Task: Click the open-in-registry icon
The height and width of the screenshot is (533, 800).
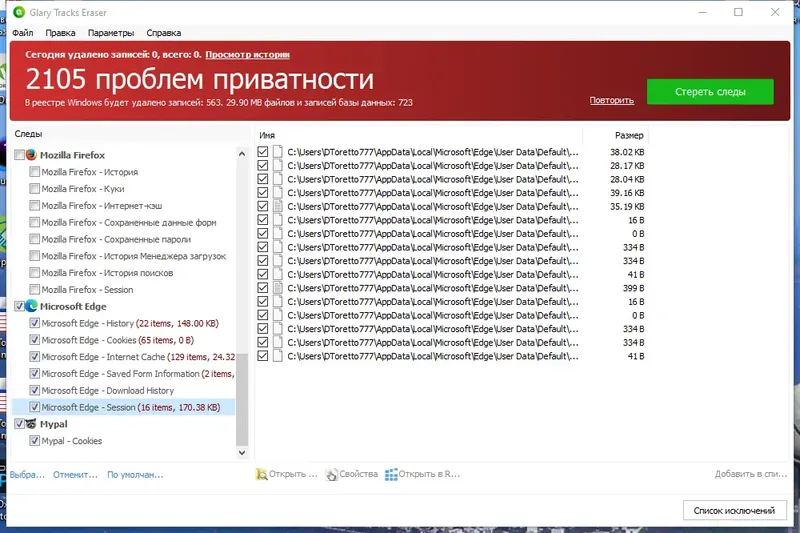Action: [391, 474]
